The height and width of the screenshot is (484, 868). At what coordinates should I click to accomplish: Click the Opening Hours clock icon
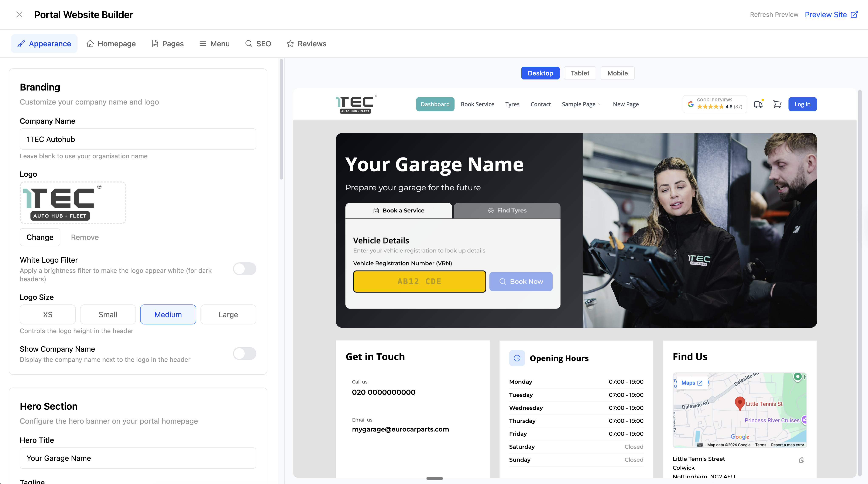(517, 358)
